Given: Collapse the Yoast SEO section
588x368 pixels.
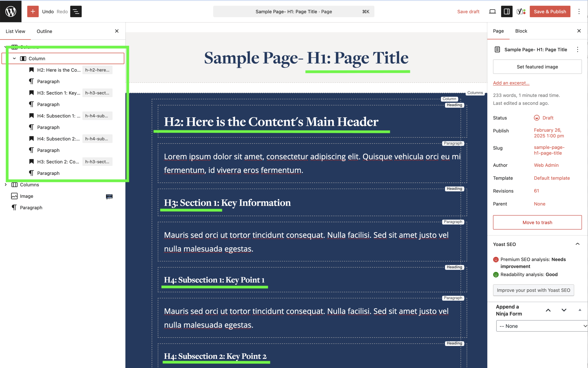Looking at the screenshot, I should point(577,244).
